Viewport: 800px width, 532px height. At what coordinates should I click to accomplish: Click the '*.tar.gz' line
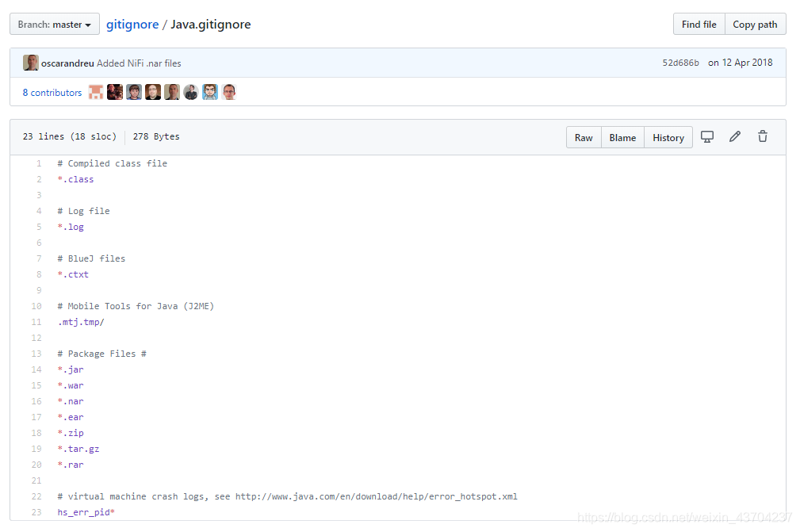(78, 449)
